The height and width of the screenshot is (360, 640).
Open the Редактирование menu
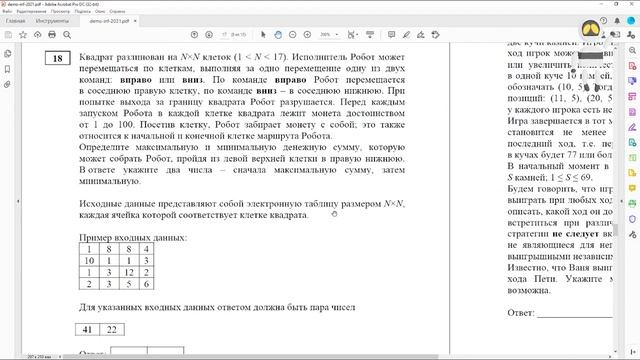coord(31,11)
